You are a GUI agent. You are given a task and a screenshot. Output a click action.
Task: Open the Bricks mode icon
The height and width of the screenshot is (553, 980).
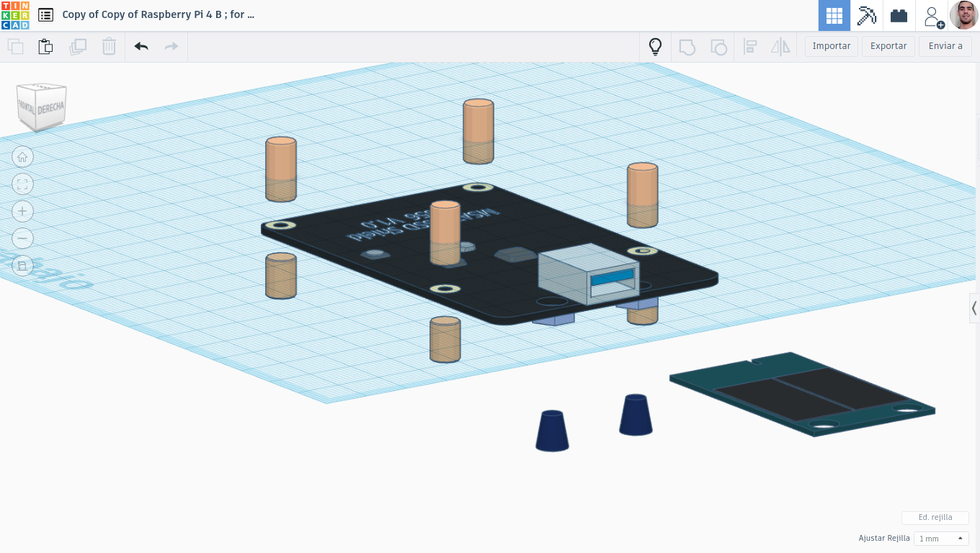[899, 15]
